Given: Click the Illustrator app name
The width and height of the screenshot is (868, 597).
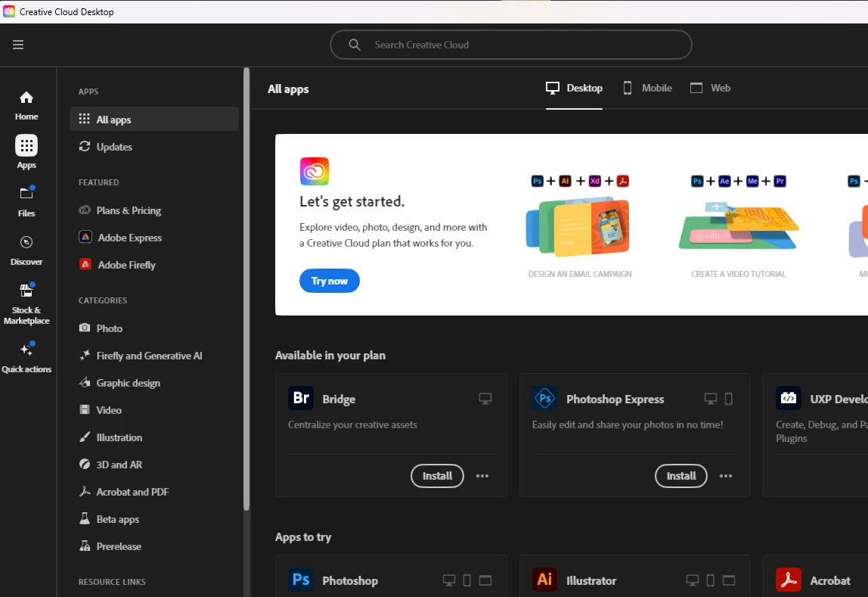Looking at the screenshot, I should click(x=591, y=580).
